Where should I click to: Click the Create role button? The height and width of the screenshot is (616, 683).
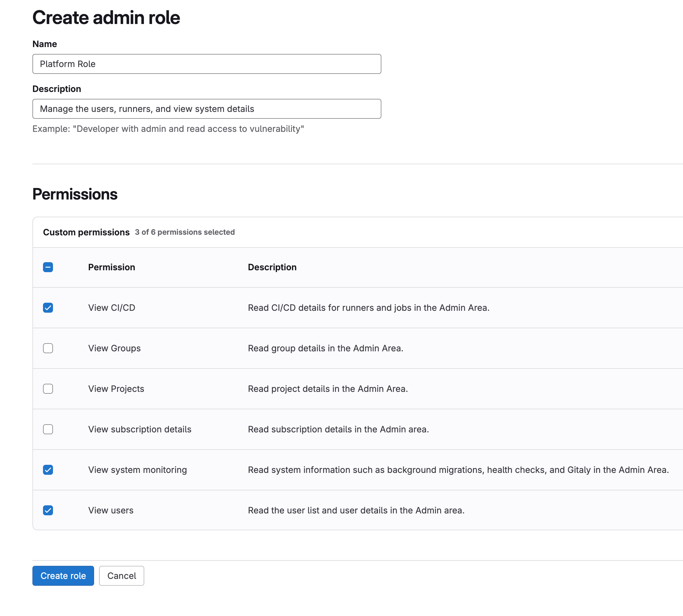pyautogui.click(x=63, y=576)
